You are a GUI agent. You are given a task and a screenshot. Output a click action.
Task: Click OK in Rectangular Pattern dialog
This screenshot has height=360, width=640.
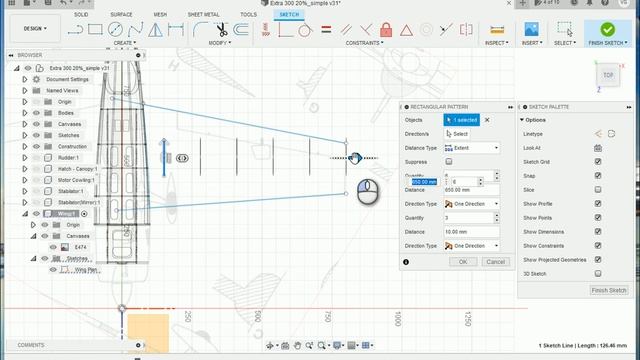pos(463,262)
